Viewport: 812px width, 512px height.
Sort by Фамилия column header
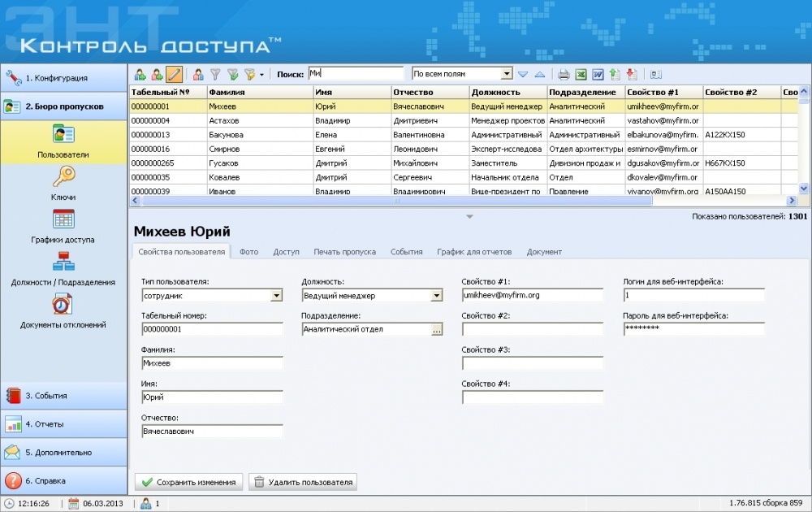click(260, 93)
